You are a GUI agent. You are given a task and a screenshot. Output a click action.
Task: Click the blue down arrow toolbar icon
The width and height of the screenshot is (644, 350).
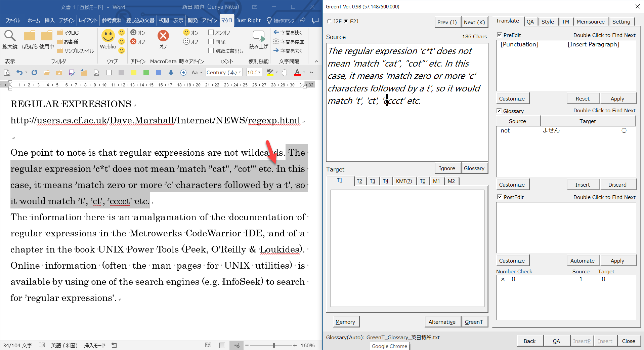coord(171,73)
